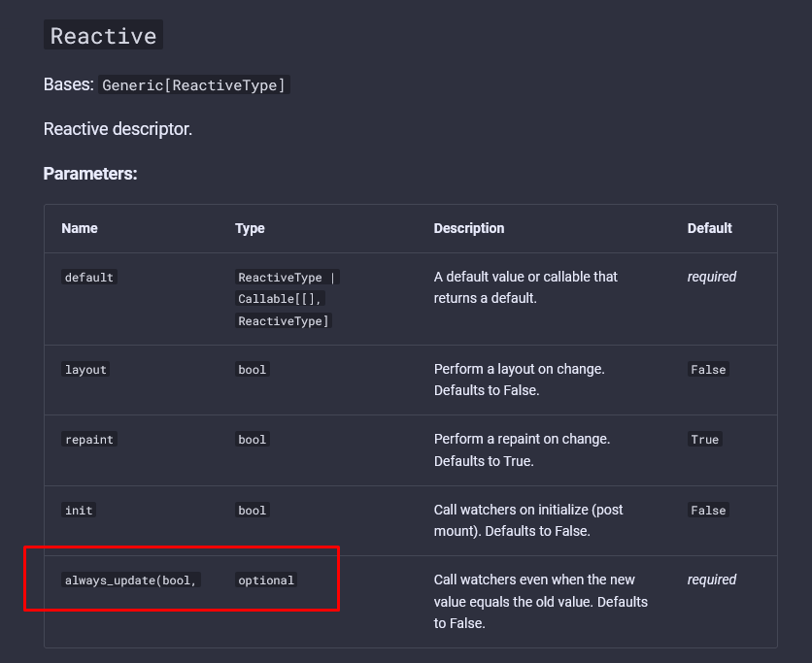The height and width of the screenshot is (663, 812).
Task: Click the False default value for layout
Action: click(x=708, y=369)
